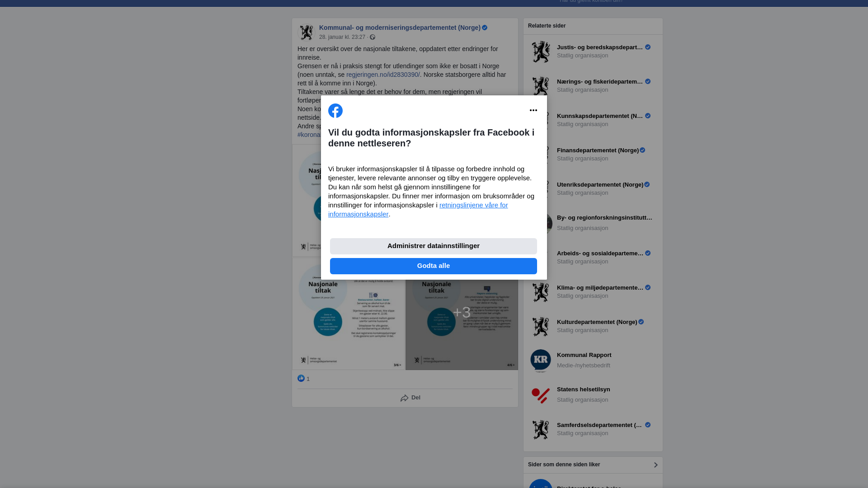Open regjeringen.no/id2830390/ link in post

tap(383, 75)
